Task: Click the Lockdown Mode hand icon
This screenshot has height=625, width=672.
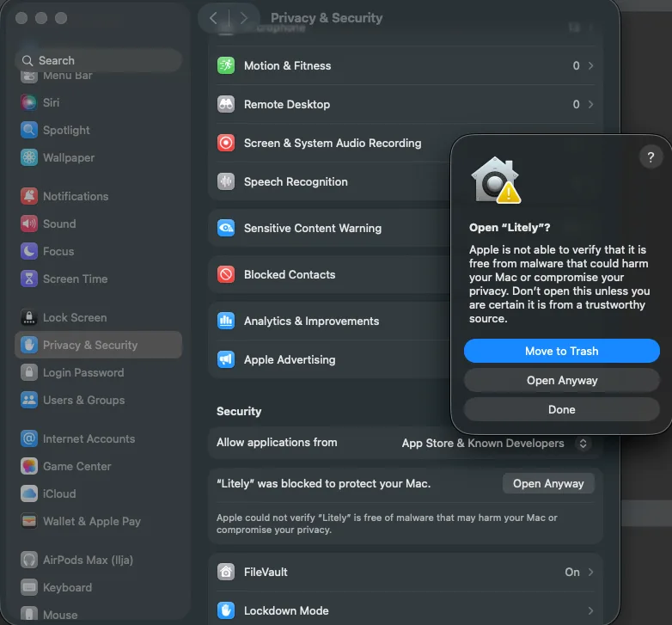Action: click(226, 610)
